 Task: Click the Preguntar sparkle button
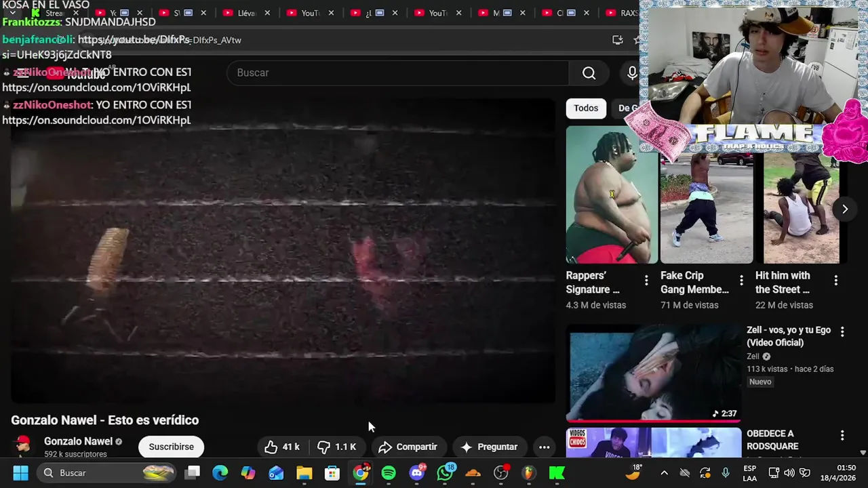489,447
